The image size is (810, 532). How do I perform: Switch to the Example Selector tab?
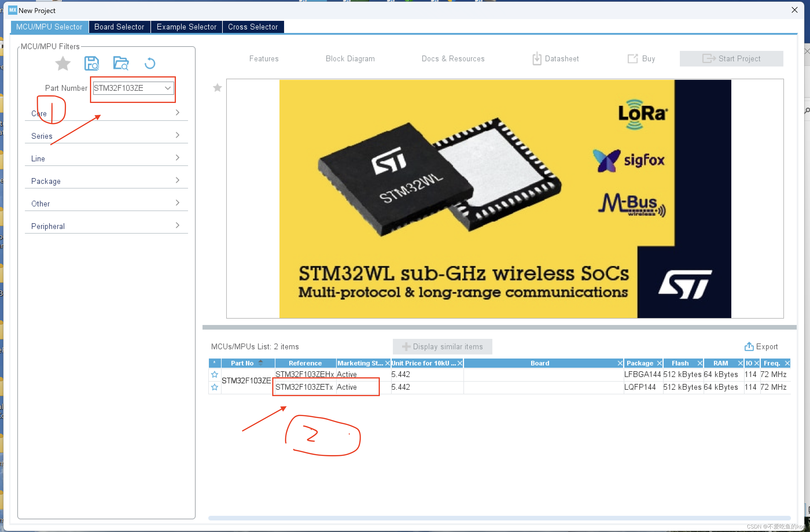point(186,27)
